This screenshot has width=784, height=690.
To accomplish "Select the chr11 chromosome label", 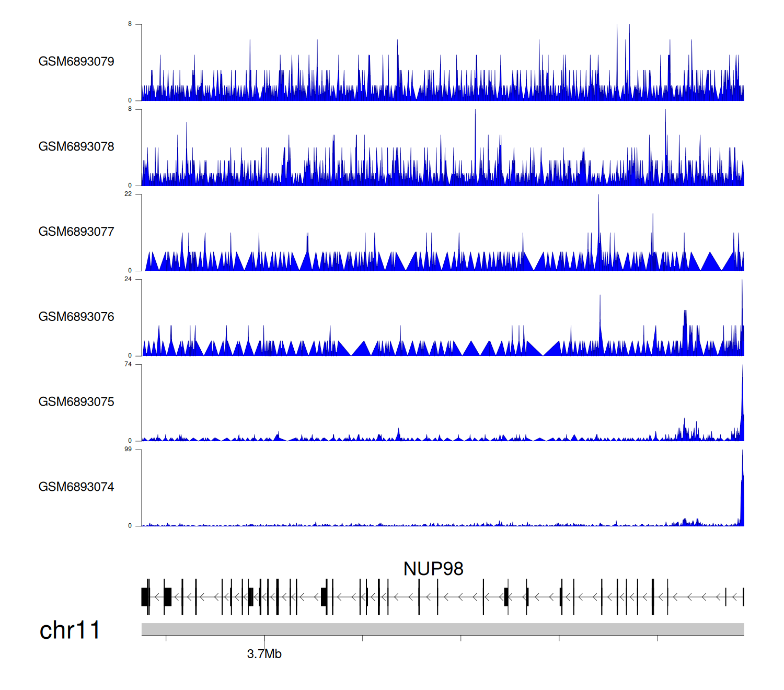I will coord(70,630).
